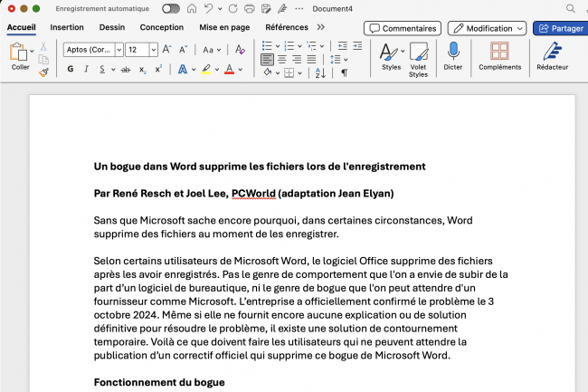Apply a multilevel list
The width and height of the screenshot is (588, 392).
[x=311, y=46]
